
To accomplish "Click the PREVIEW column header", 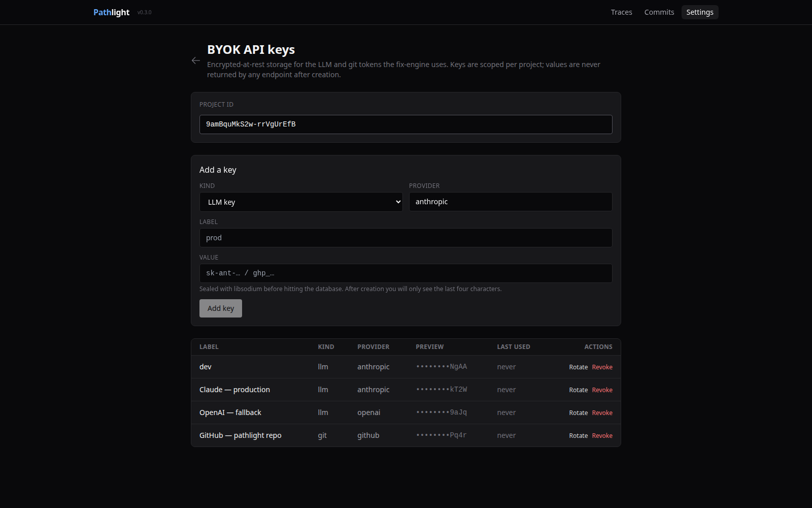I will click(x=429, y=347).
